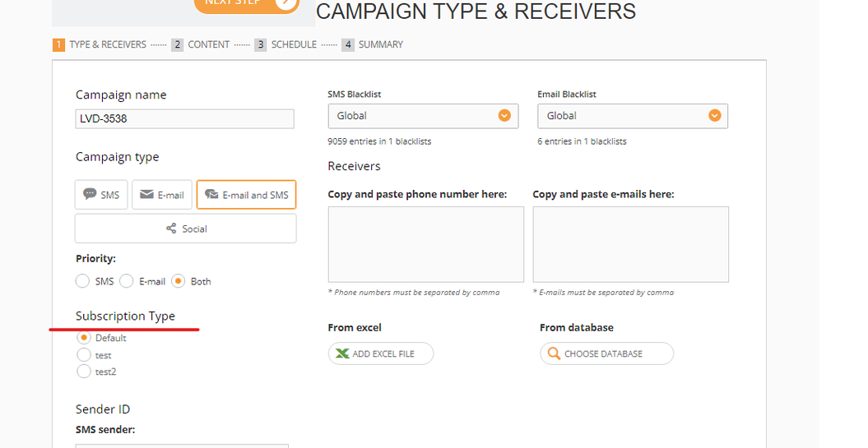Open the Choose Database button
Image resolution: width=868 pixels, height=448 pixels.
click(x=606, y=353)
